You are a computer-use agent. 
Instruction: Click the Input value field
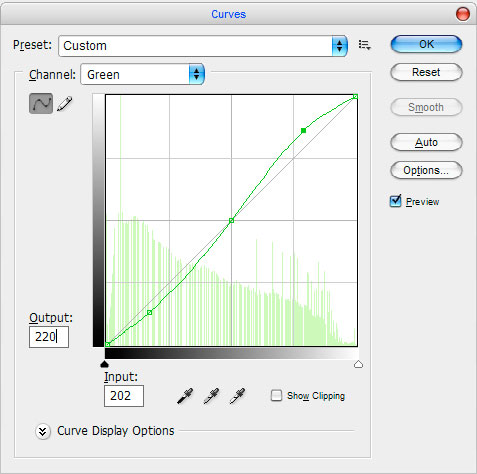(x=124, y=396)
